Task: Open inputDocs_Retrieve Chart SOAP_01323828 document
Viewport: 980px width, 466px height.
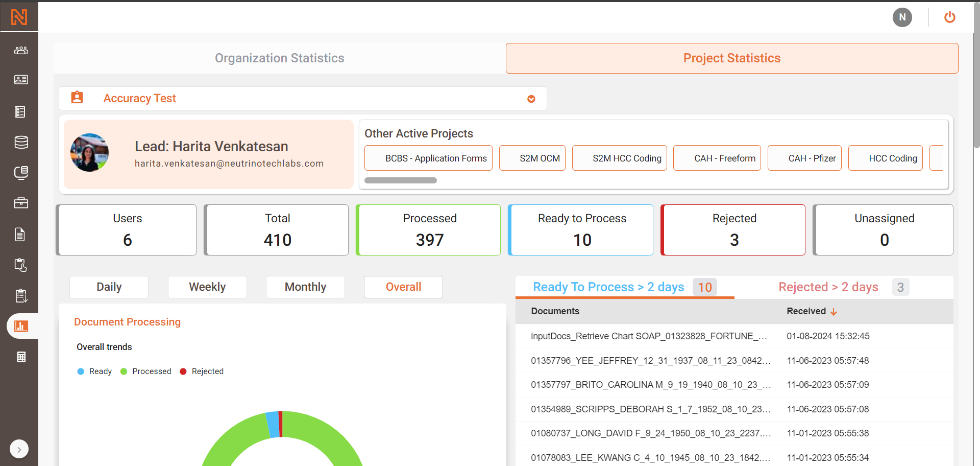Action: pos(734,336)
